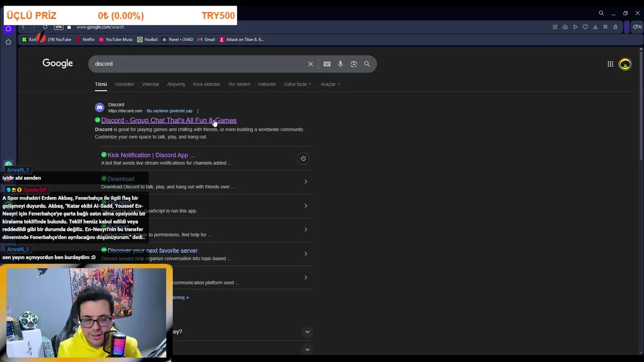Open the downloads toolbar icon

tap(595, 27)
